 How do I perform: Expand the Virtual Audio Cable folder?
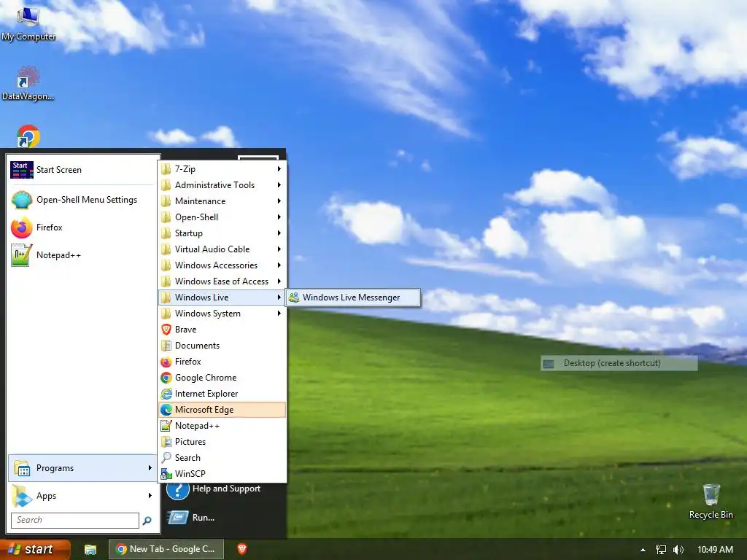222,249
